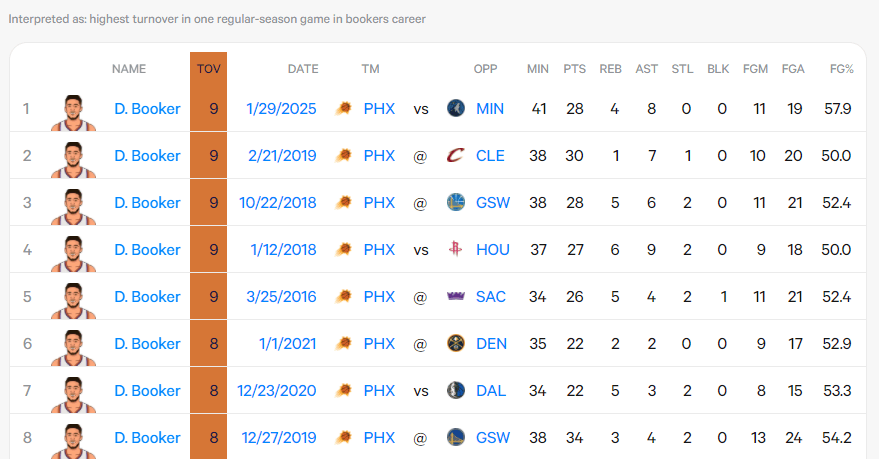Open the 1/29/2025 game link
Screen dimensions: 879x459
pos(281,109)
